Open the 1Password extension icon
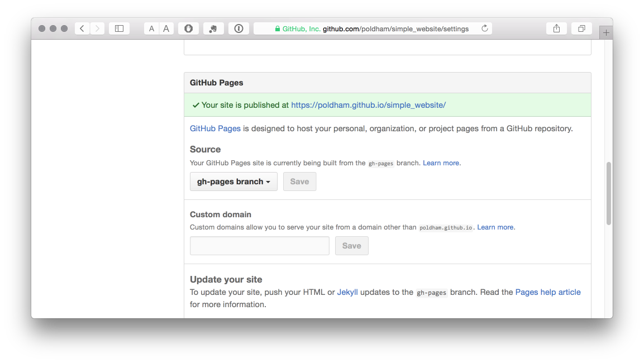 (x=238, y=28)
